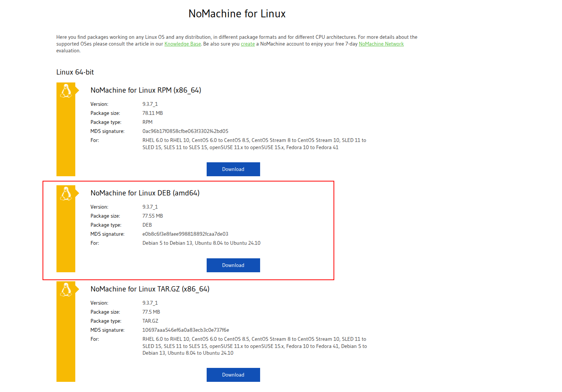562x392 pixels.
Task: Click the heading NoMachine for Linux TAR.GZ (x86_64)
Action: 150,289
